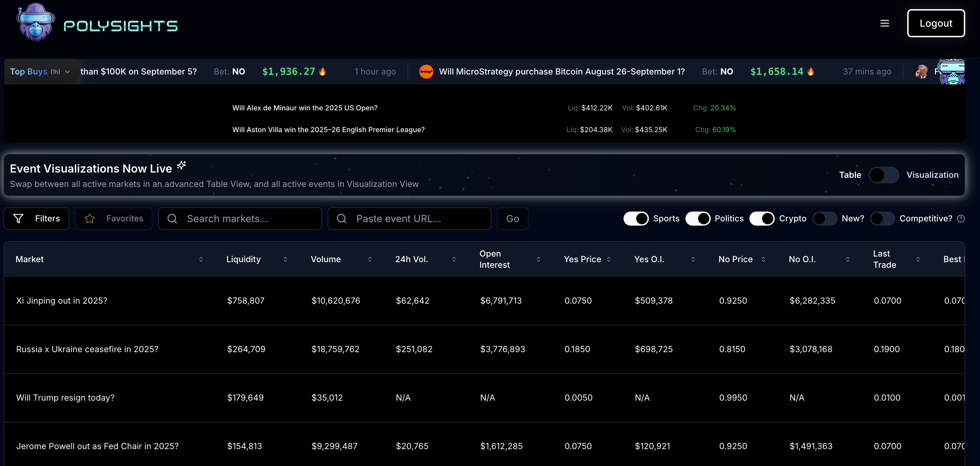Click the Competitive help question-mark icon
This screenshot has width=980, height=466.
(961, 218)
